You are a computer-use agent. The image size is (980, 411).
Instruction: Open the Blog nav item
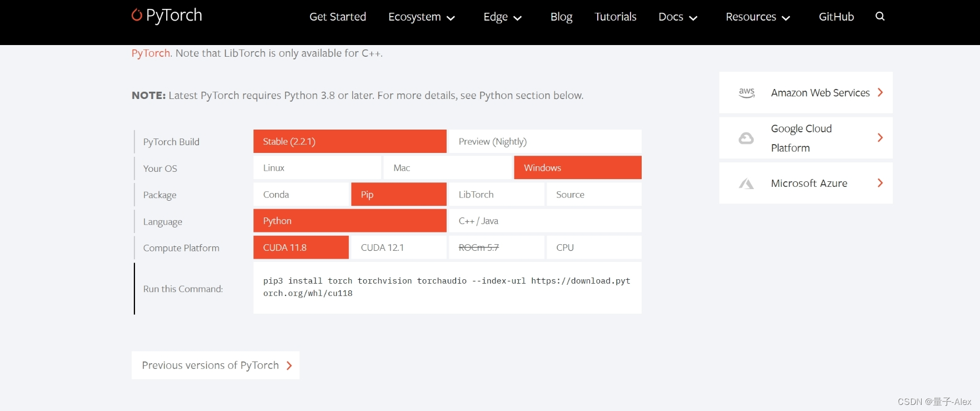tap(561, 17)
